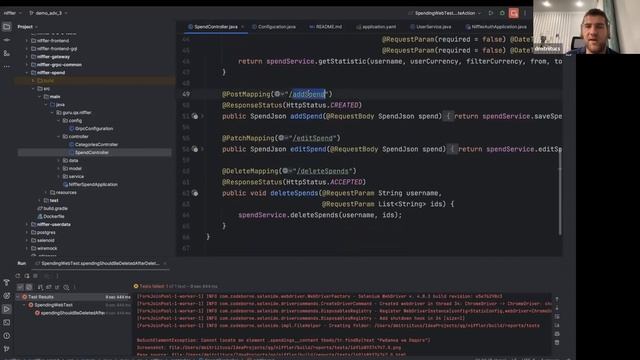Click the /deleteSpends mapping path

(323, 171)
